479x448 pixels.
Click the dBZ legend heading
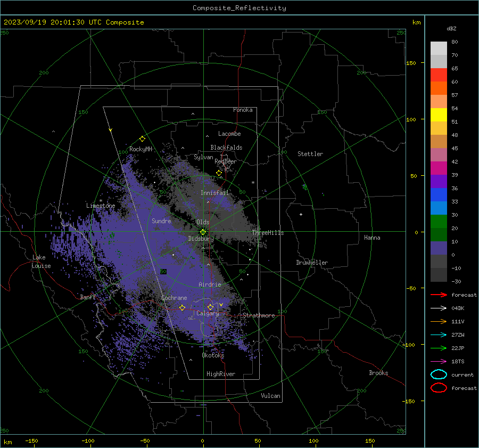451,28
